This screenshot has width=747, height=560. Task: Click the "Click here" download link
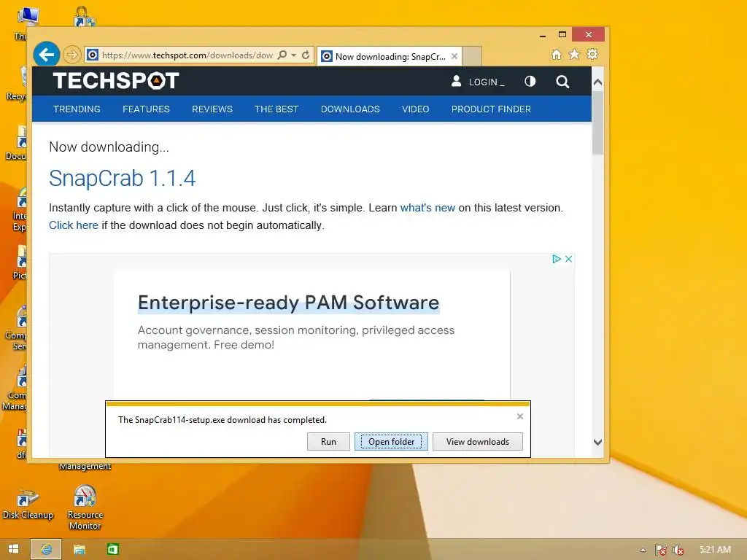pyautogui.click(x=74, y=225)
